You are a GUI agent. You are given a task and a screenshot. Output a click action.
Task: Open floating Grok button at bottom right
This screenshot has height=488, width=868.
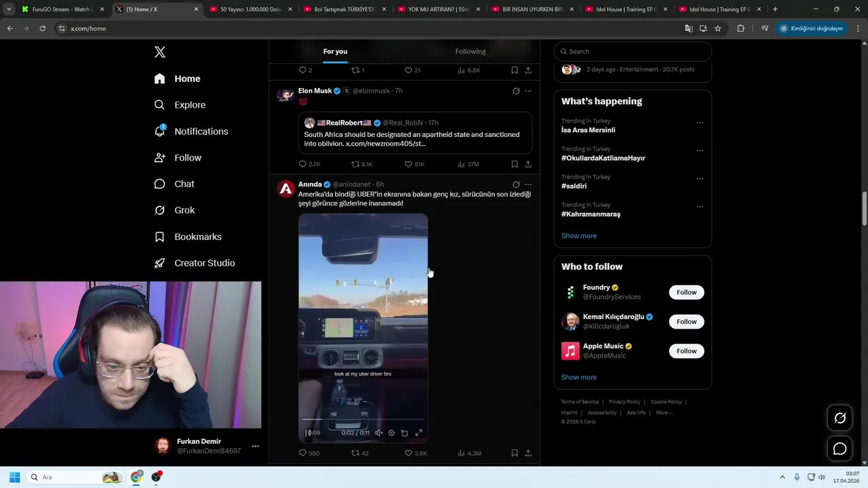click(x=840, y=418)
